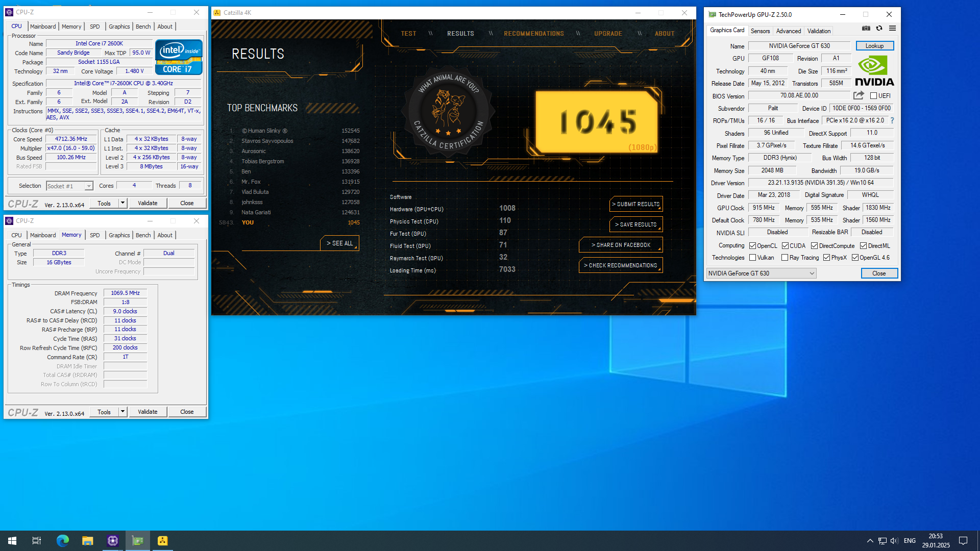This screenshot has height=551, width=980.
Task: Click SUBMIT RESULTS in Catzilla
Action: (636, 204)
